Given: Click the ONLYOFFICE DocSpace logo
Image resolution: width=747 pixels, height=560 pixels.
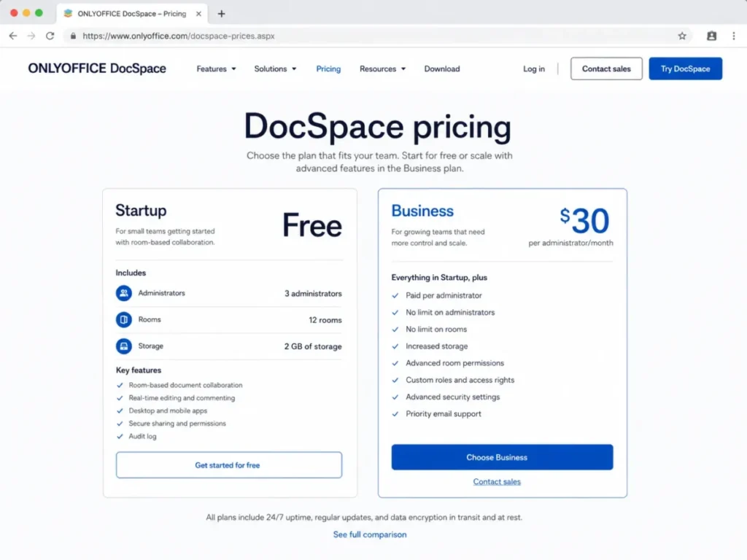Looking at the screenshot, I should point(97,69).
